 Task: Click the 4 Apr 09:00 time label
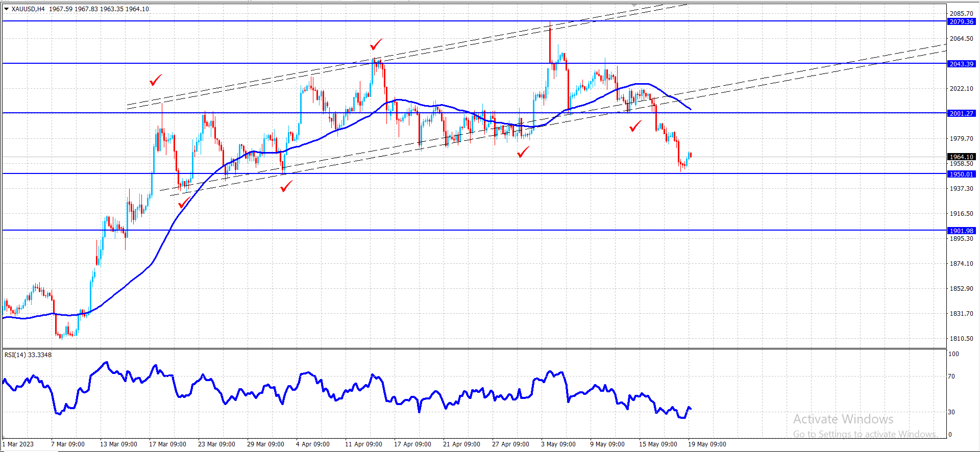tap(313, 444)
